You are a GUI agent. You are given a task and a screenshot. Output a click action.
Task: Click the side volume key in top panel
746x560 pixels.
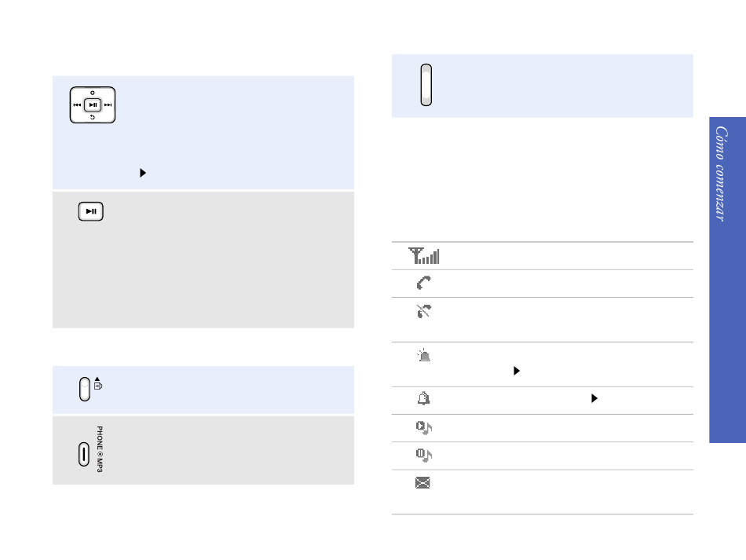(x=426, y=85)
